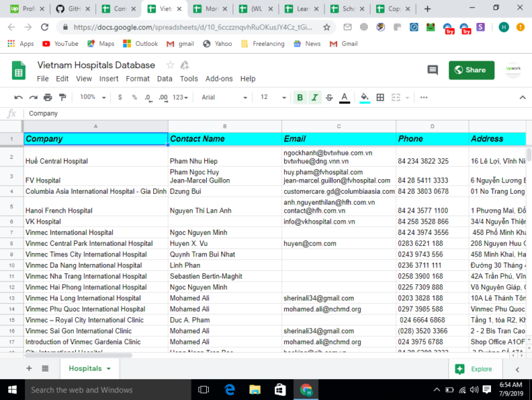This screenshot has width=532, height=400.
Task: Select the Email header cell
Action: [x=338, y=139]
